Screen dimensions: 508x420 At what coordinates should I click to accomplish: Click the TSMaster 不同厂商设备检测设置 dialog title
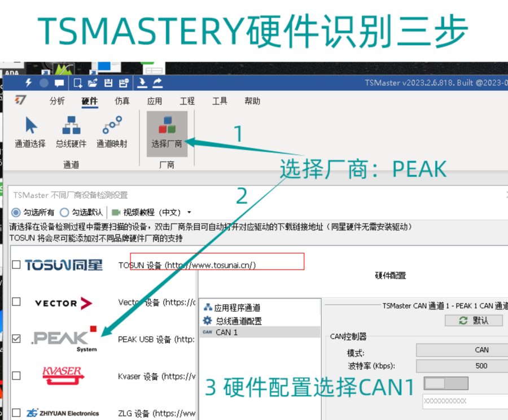point(71,195)
